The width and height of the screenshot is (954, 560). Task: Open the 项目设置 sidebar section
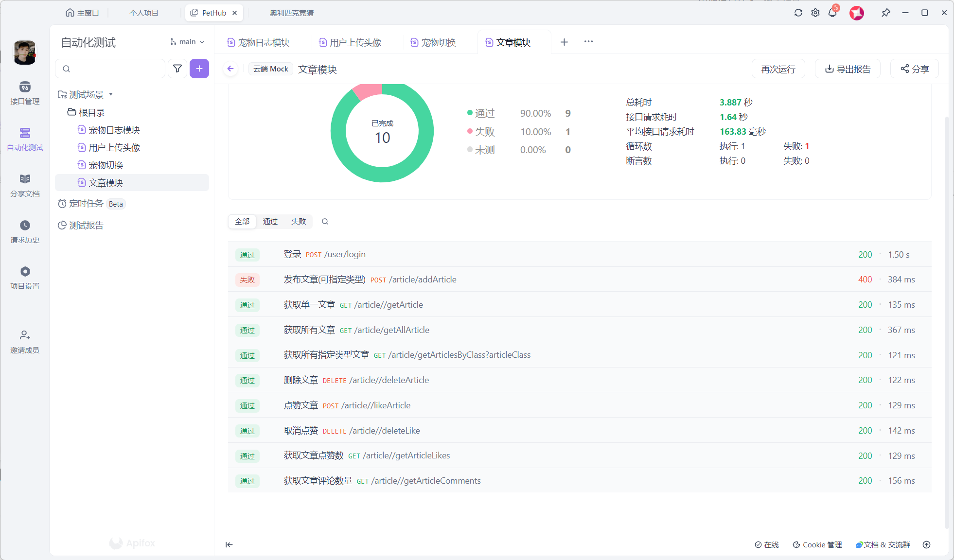pyautogui.click(x=25, y=278)
